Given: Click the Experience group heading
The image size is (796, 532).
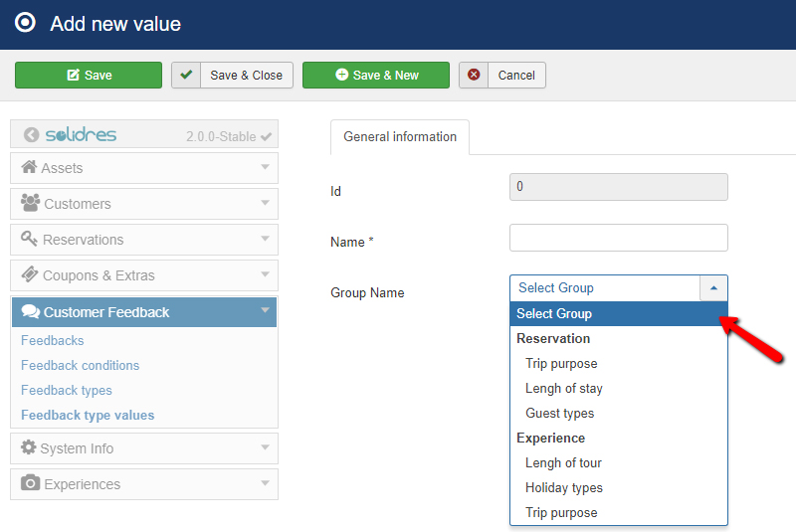Looking at the screenshot, I should point(551,438).
